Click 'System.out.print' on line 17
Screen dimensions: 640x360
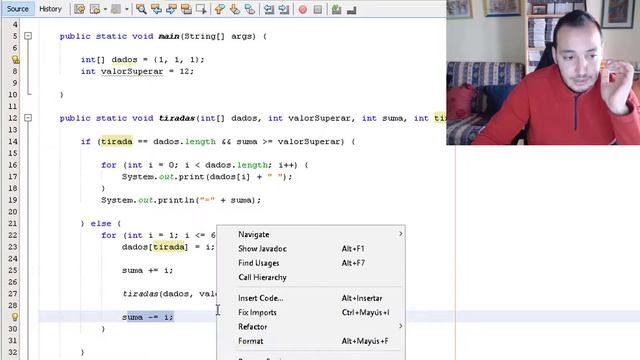(x=162, y=177)
